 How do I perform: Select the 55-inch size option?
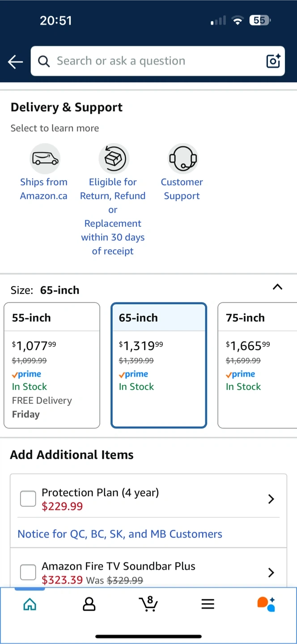(x=52, y=365)
